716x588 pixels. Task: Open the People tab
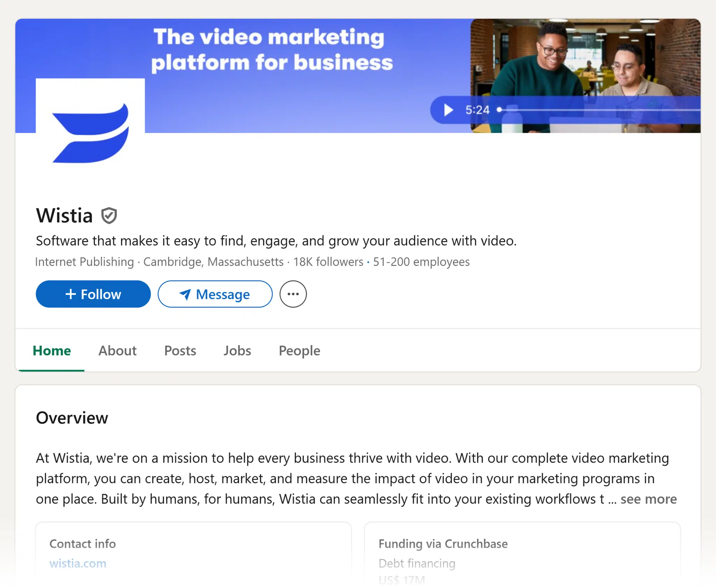click(299, 350)
